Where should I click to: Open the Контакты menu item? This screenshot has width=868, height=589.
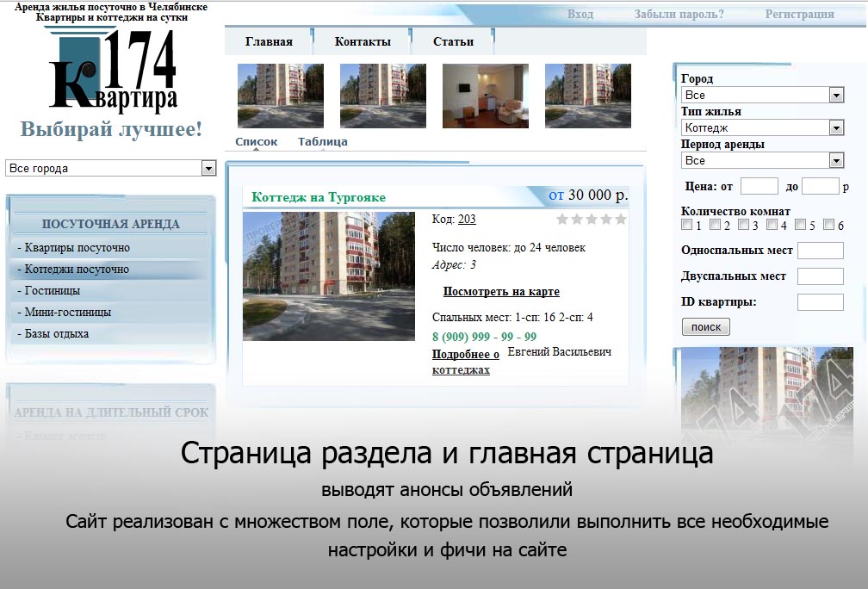(363, 41)
